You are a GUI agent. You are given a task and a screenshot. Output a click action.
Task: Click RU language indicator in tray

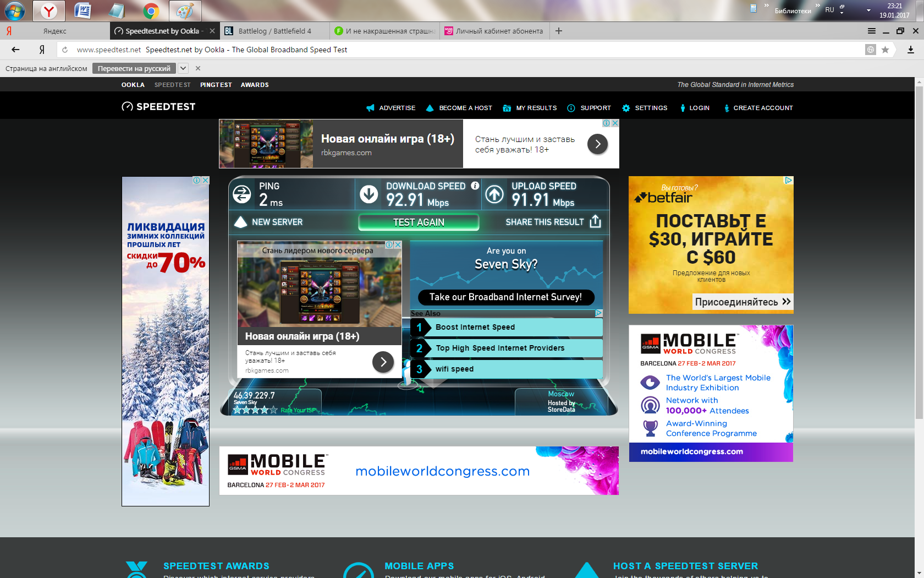click(829, 10)
